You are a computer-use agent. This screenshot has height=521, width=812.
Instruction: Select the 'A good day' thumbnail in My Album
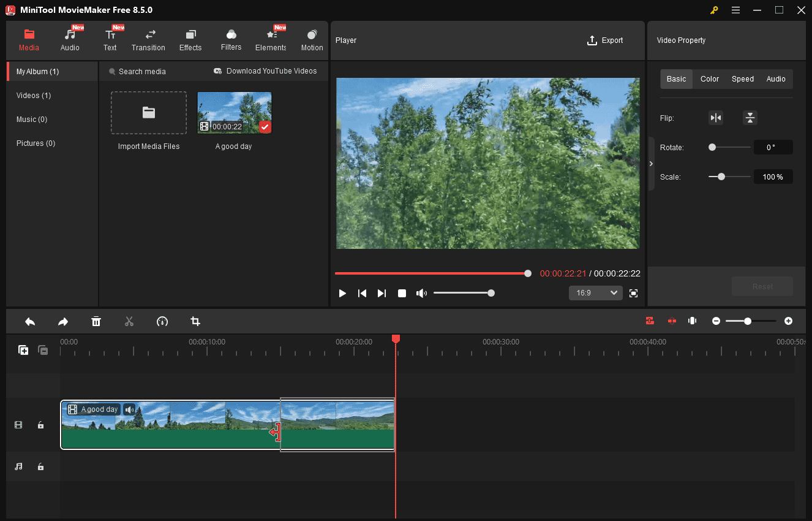[x=234, y=112]
